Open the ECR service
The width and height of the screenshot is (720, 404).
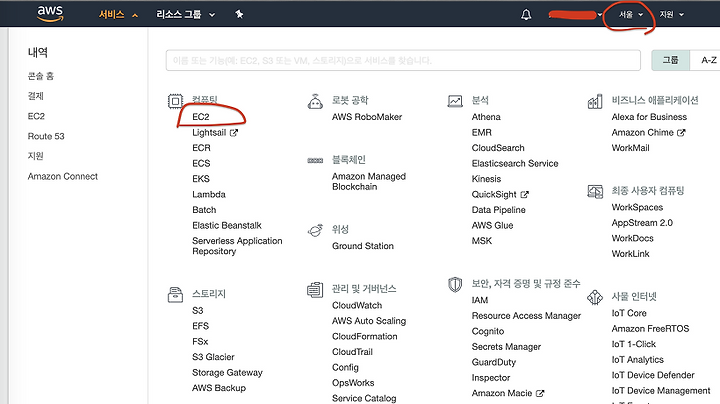pos(201,148)
